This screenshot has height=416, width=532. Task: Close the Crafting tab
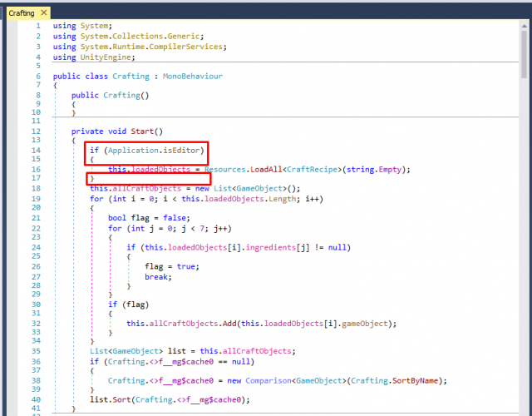pyautogui.click(x=43, y=13)
